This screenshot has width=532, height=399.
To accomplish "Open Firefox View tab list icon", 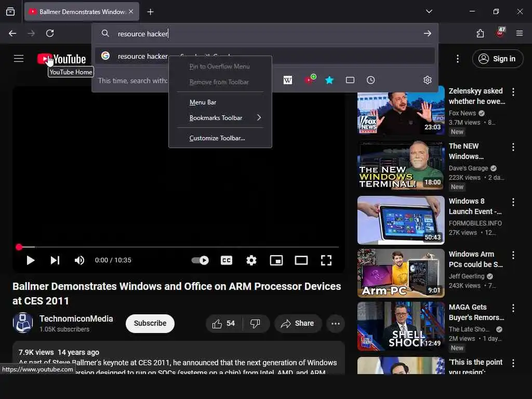I will tap(10, 11).
